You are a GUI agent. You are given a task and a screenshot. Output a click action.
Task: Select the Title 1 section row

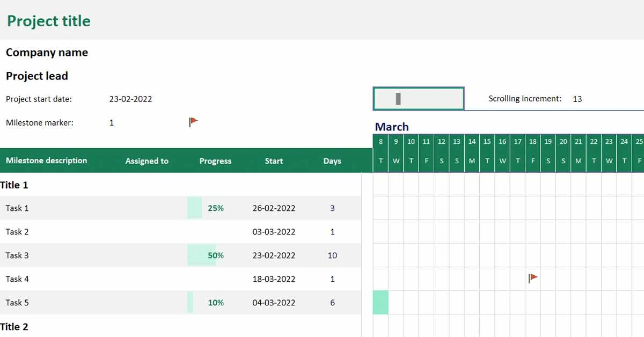pyautogui.click(x=13, y=185)
